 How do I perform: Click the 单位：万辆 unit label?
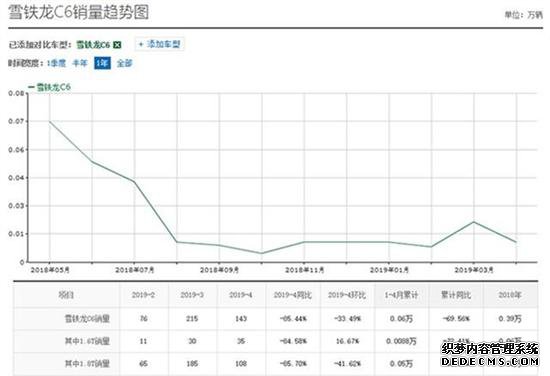[x=523, y=15]
